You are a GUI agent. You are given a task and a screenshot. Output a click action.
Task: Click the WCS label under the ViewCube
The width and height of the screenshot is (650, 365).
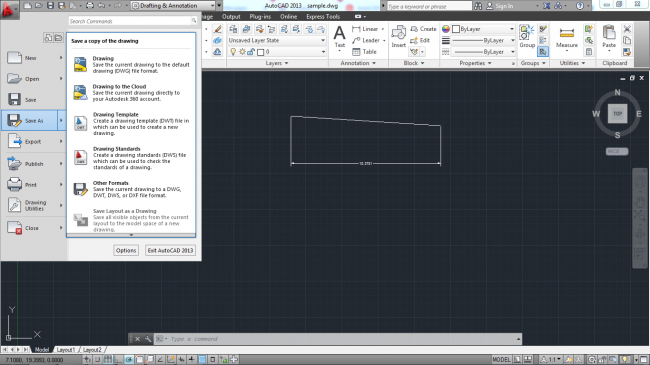point(617,151)
